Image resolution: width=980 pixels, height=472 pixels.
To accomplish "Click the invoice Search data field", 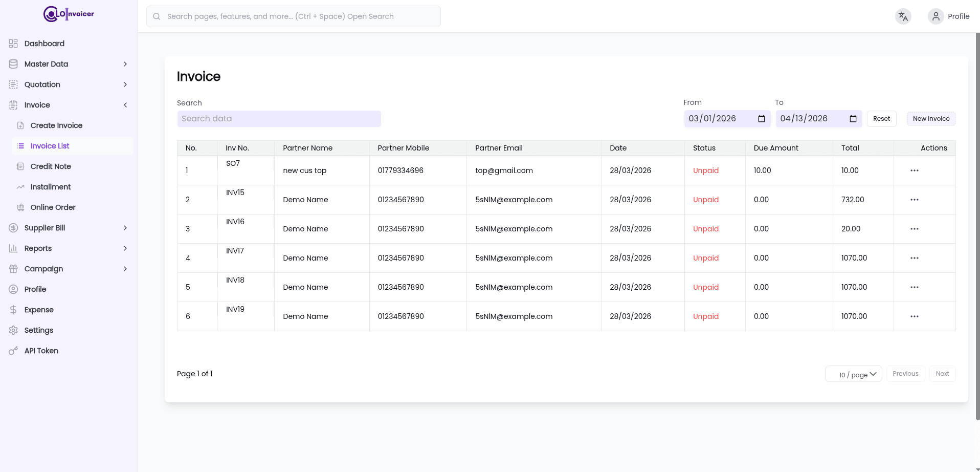I will 279,119.
